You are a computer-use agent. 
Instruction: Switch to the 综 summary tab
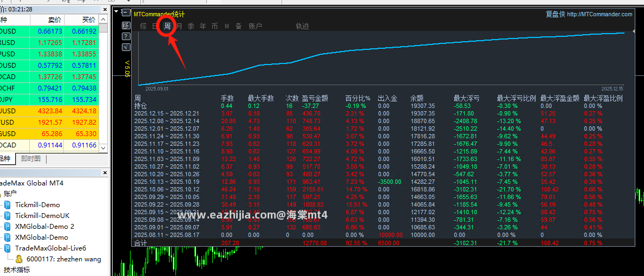tap(144, 27)
